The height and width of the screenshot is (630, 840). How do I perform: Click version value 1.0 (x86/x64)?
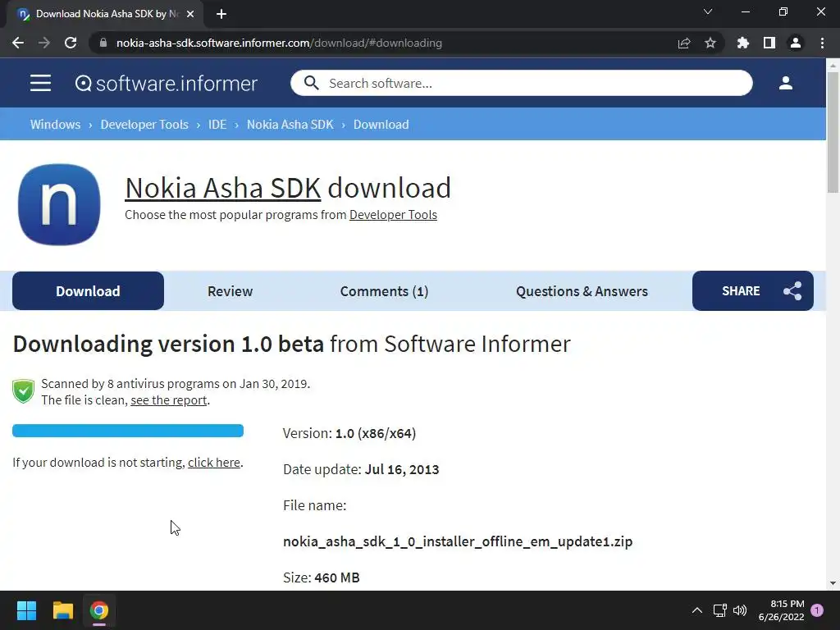(x=376, y=433)
